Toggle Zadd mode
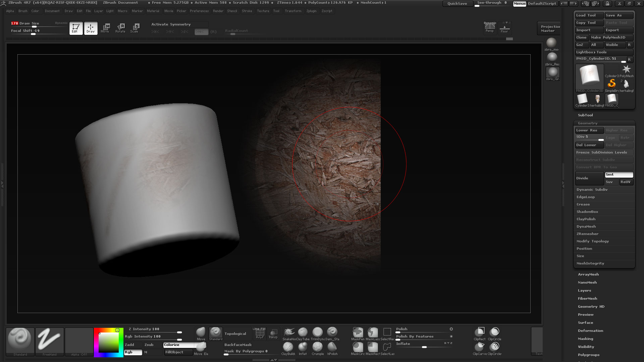The image size is (644, 362). (x=133, y=345)
